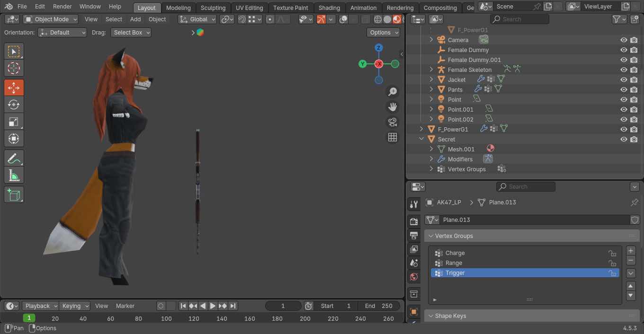Toggle lock on Trigger vertex group
The height and width of the screenshot is (334, 644).
click(612, 273)
